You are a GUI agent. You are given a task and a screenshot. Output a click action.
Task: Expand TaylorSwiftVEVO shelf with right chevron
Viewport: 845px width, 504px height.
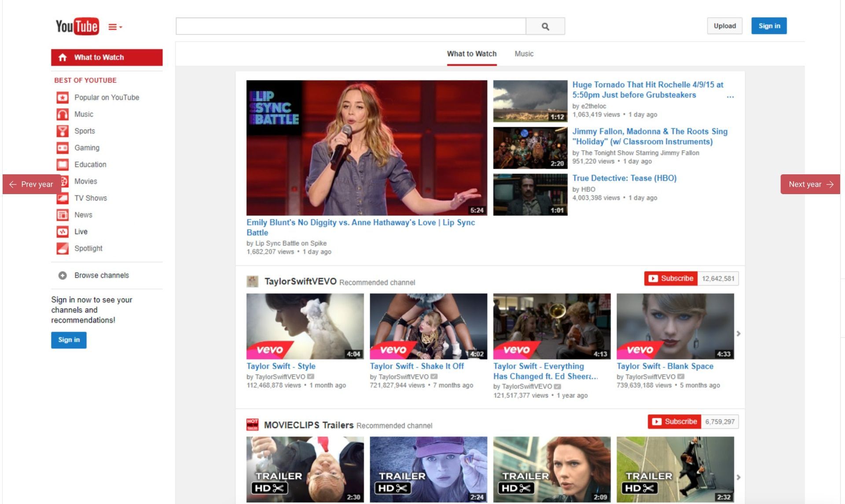pyautogui.click(x=738, y=334)
